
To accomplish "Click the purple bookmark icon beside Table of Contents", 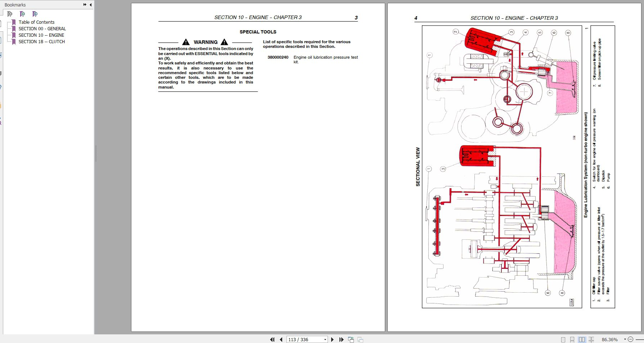I will pyautogui.click(x=14, y=22).
